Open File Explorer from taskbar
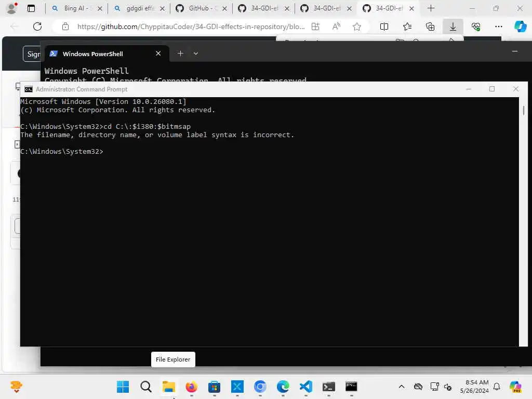Viewport: 532px width, 399px height. [169, 387]
